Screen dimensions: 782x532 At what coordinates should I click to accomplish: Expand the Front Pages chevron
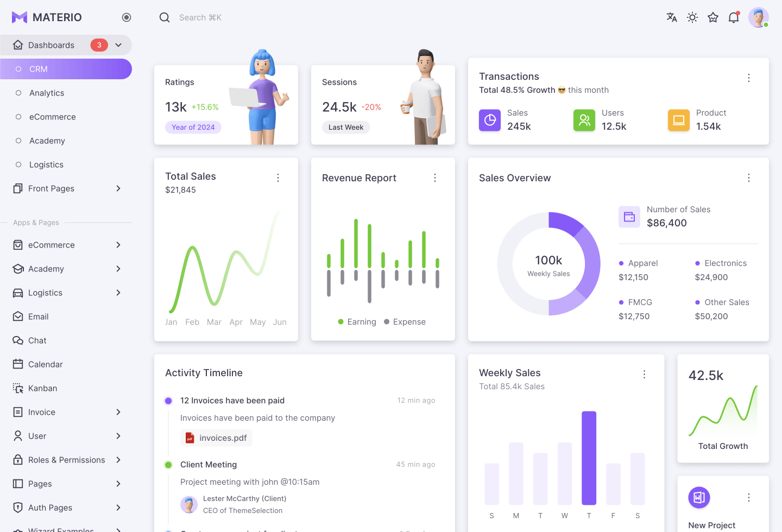tap(118, 188)
